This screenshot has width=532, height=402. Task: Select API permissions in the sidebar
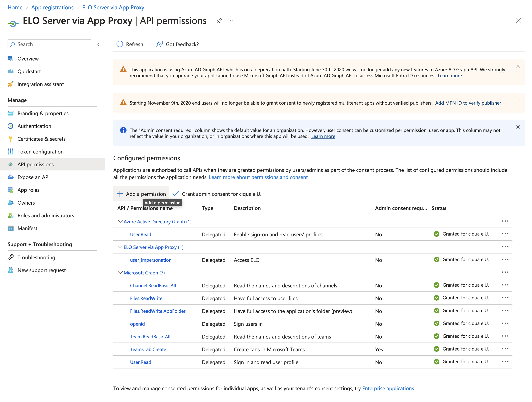pos(53,164)
